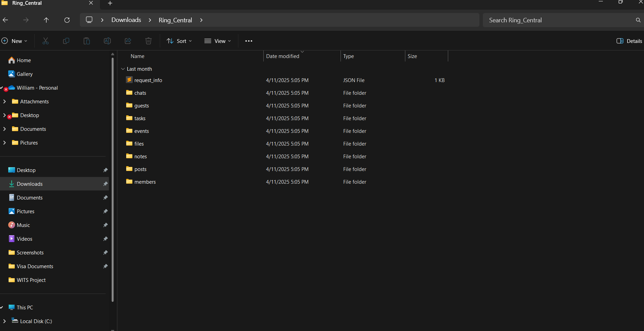The image size is (644, 331).
Task: Click the Forward navigation arrow
Action: click(26, 20)
